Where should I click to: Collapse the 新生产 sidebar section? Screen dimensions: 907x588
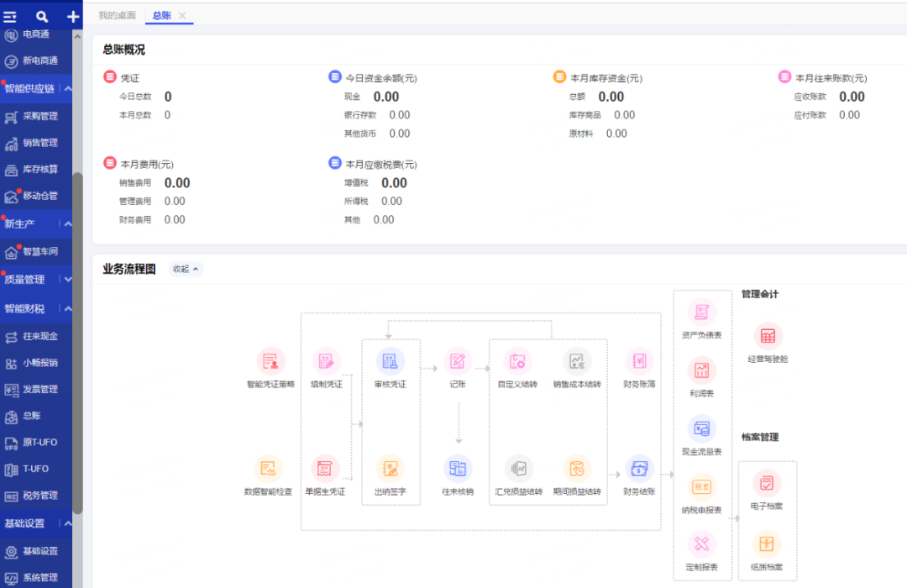(x=68, y=223)
